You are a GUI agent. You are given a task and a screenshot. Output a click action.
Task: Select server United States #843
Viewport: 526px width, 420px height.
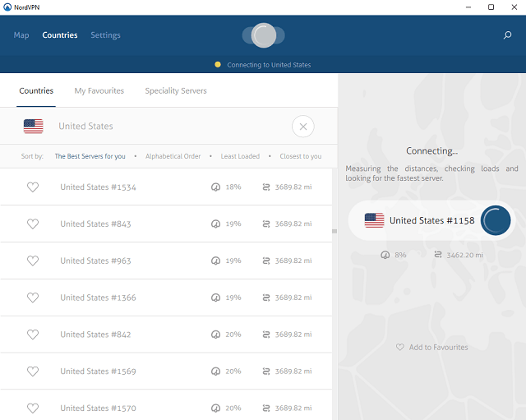pyautogui.click(x=166, y=224)
